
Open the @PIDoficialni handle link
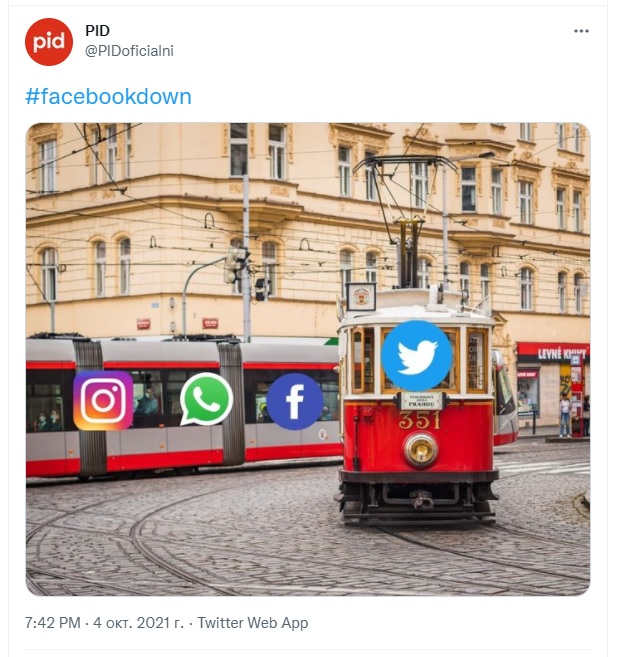click(129, 51)
